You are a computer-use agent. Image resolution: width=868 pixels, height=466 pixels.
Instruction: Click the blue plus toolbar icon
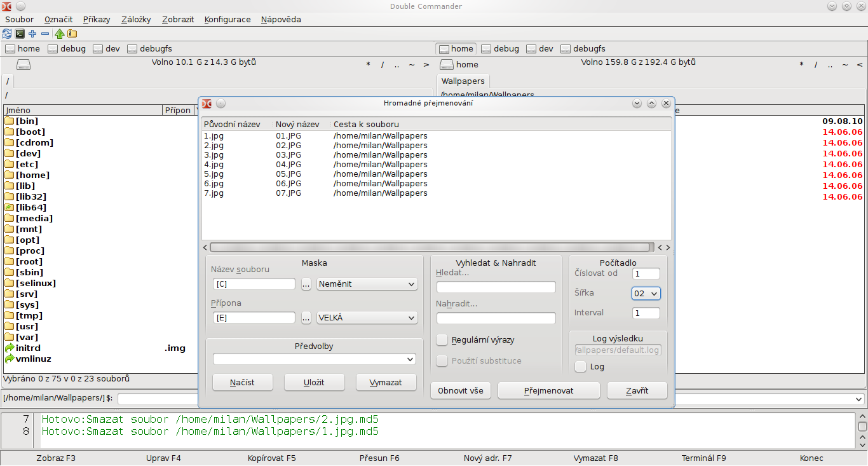pyautogui.click(x=32, y=34)
